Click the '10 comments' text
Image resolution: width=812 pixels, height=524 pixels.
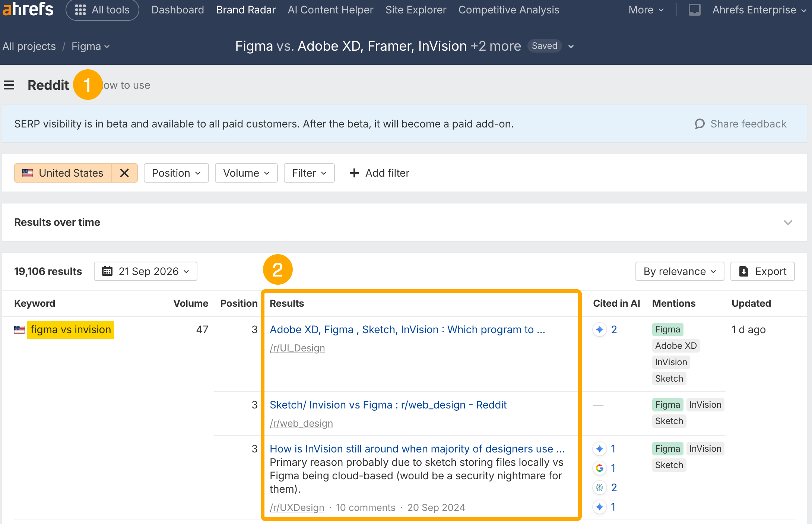point(366,508)
